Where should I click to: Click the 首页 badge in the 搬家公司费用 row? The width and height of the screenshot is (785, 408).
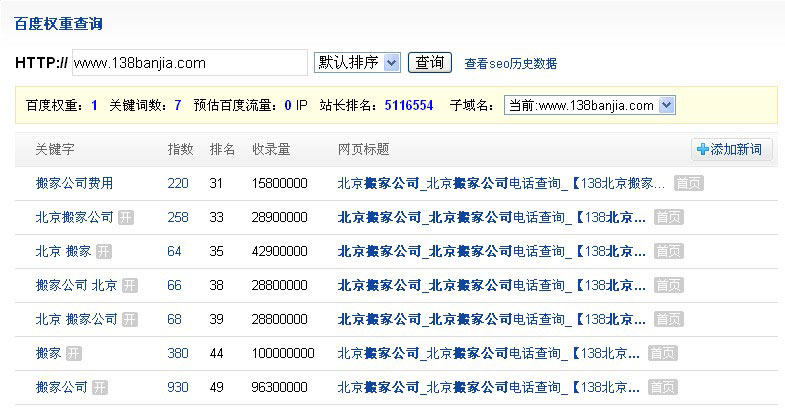687,183
